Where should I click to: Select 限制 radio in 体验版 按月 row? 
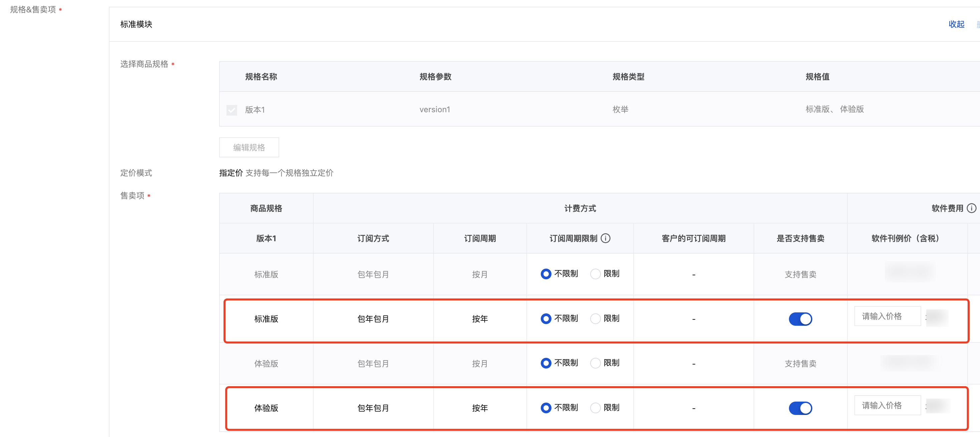[595, 363]
